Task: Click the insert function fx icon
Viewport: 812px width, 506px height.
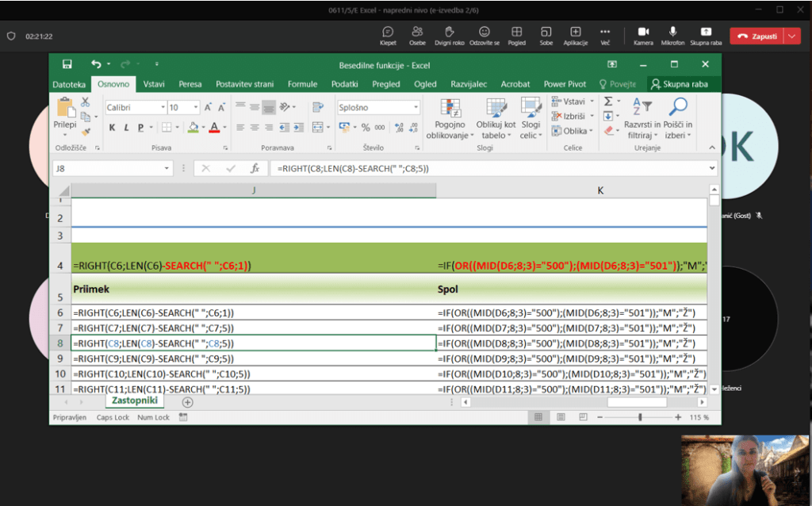Action: pyautogui.click(x=255, y=168)
